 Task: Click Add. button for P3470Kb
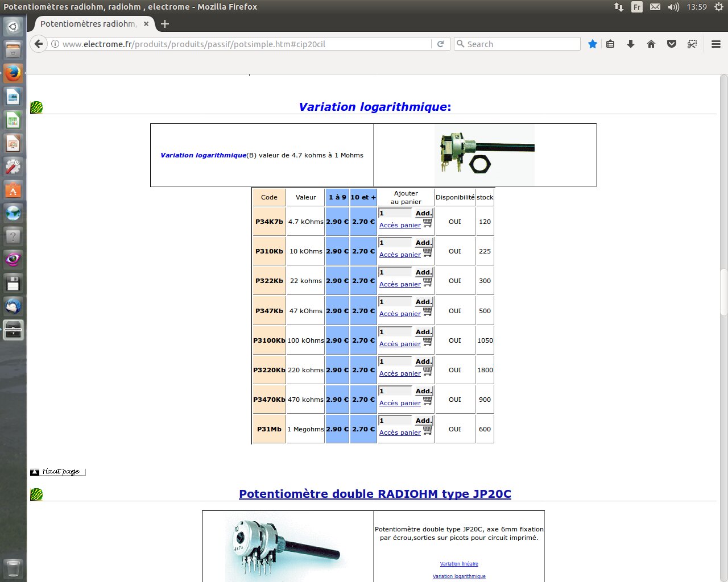click(x=423, y=391)
